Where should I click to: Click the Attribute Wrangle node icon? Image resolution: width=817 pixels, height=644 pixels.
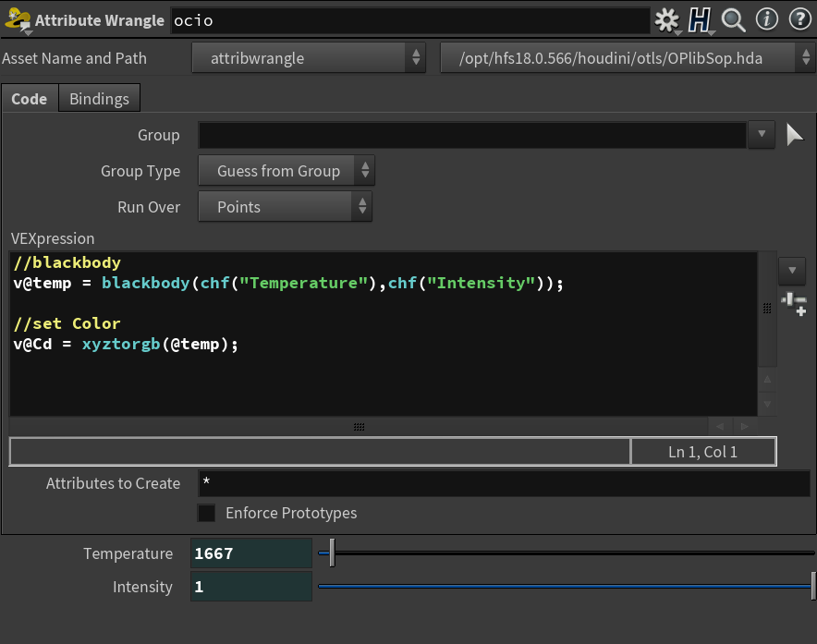18,20
